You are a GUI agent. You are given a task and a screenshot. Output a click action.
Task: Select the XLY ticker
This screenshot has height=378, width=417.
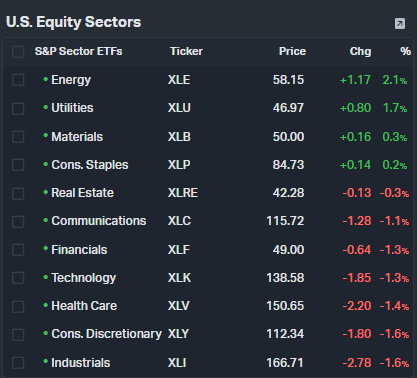tap(178, 334)
